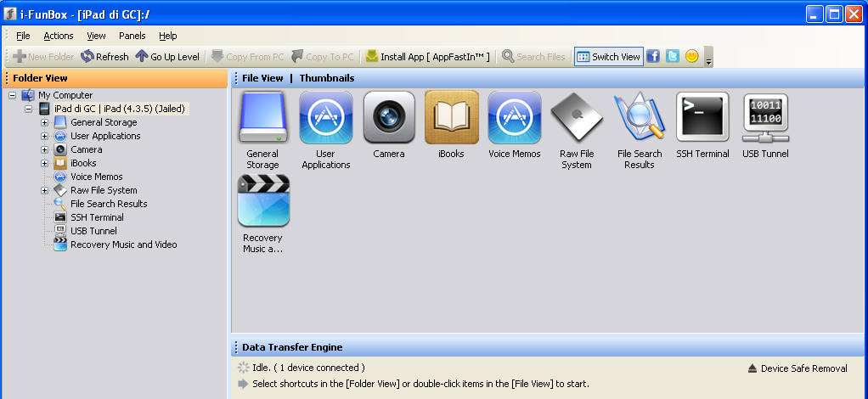Open the General Storage drive thumbnail
Screen dimensions: 868x399
(x=263, y=118)
